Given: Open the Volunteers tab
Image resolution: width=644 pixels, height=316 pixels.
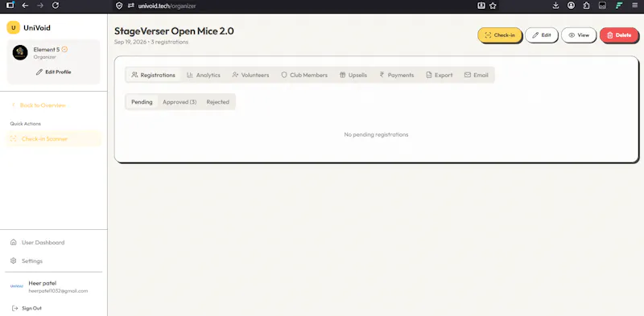Looking at the screenshot, I should click(250, 75).
